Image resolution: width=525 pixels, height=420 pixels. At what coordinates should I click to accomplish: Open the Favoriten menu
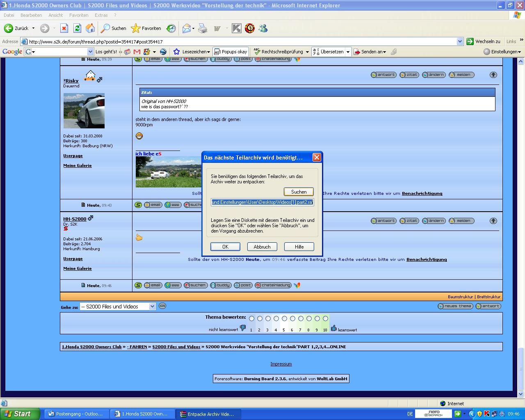point(79,15)
